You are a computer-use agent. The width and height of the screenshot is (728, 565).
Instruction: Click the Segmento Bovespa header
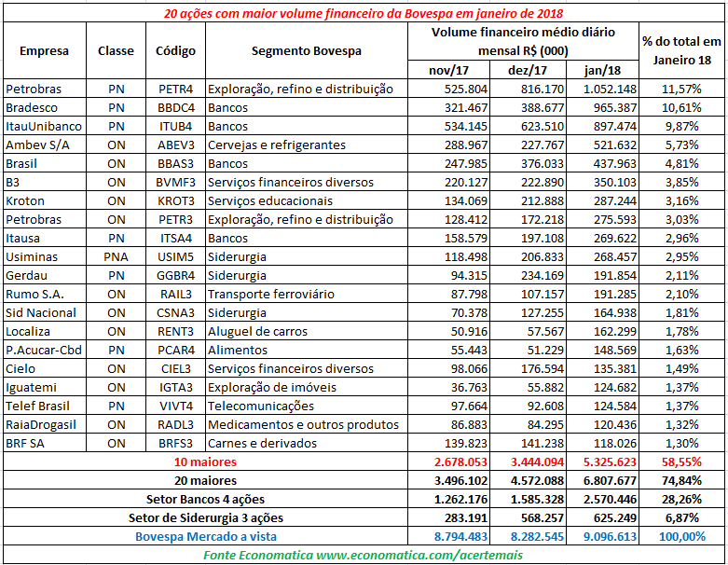point(307,50)
